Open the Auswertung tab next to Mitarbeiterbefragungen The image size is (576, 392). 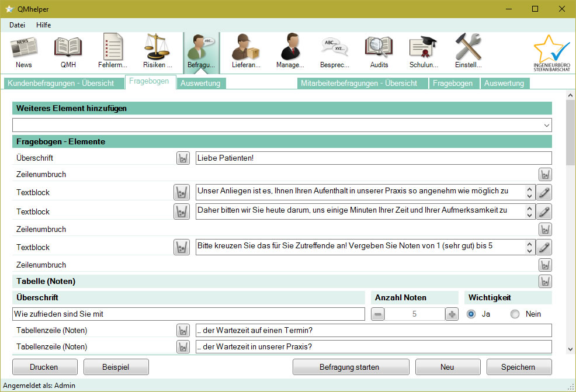click(504, 84)
